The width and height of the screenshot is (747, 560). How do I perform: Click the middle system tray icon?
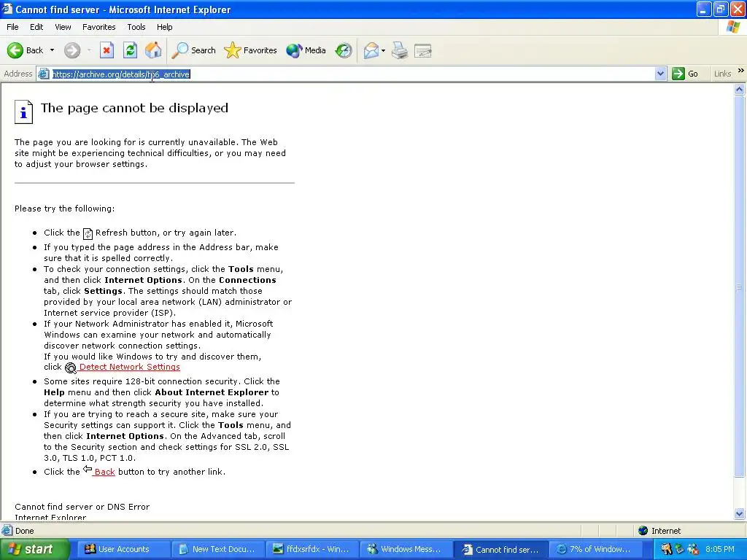coord(679,549)
